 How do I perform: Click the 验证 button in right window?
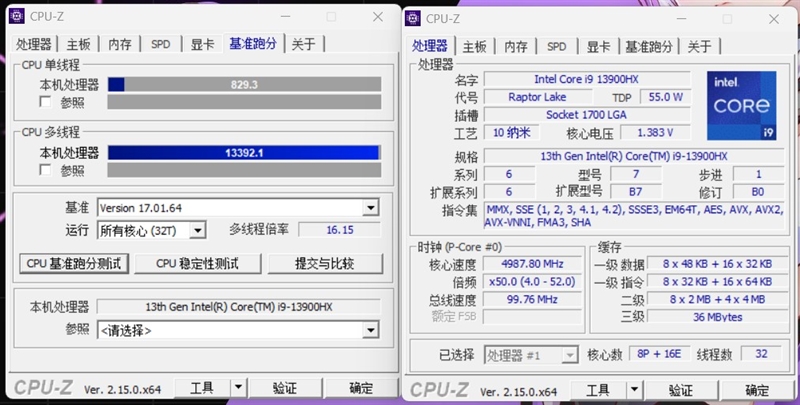click(681, 391)
